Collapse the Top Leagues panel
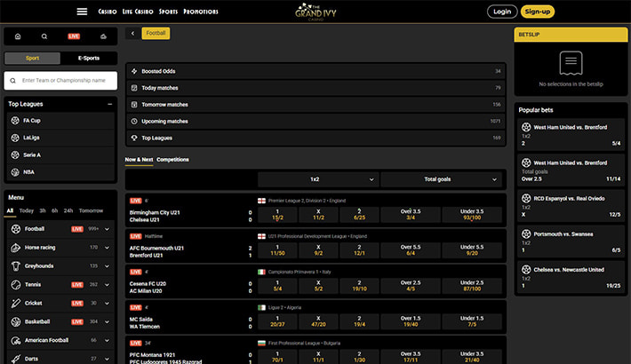The height and width of the screenshot is (364, 631). point(110,104)
